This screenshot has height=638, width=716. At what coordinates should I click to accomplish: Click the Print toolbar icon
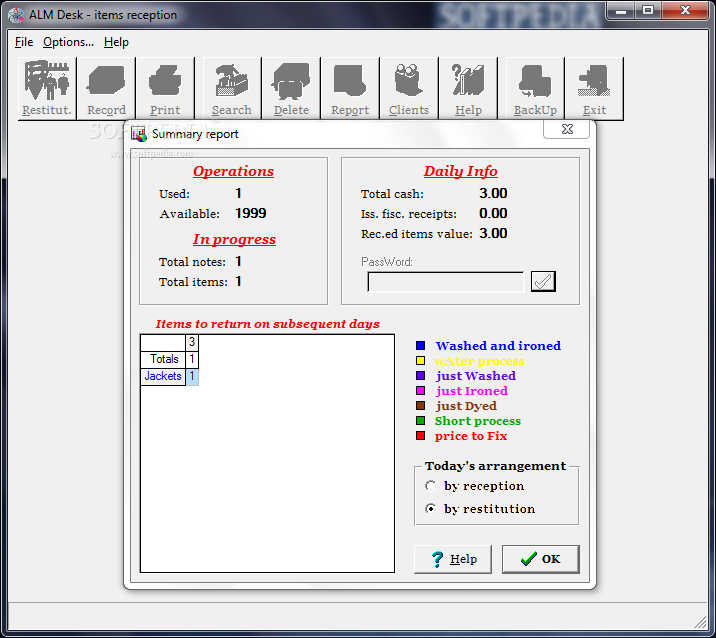point(165,89)
